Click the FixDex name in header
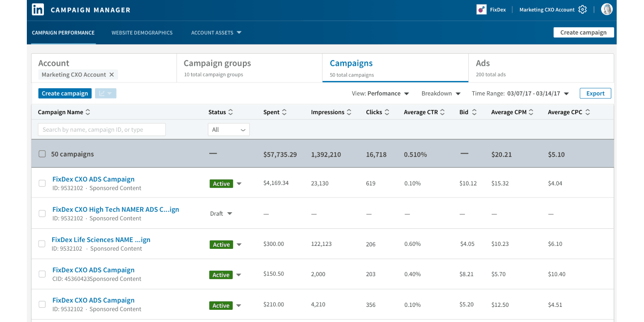 pyautogui.click(x=498, y=10)
